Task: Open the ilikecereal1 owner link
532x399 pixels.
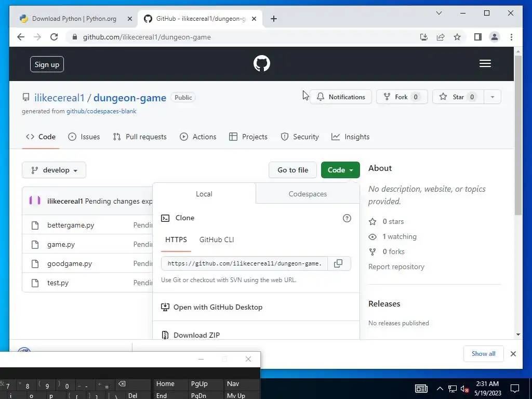Action: 59,98
